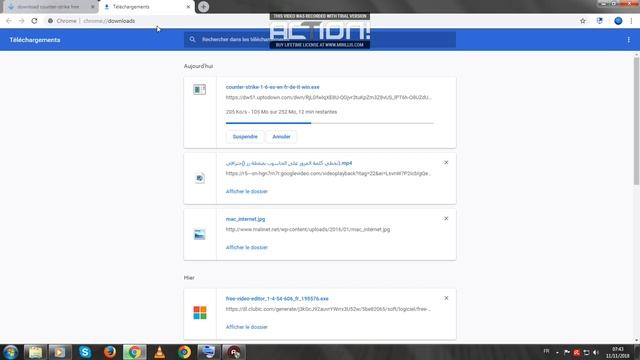Click the download speed status text

281,112
